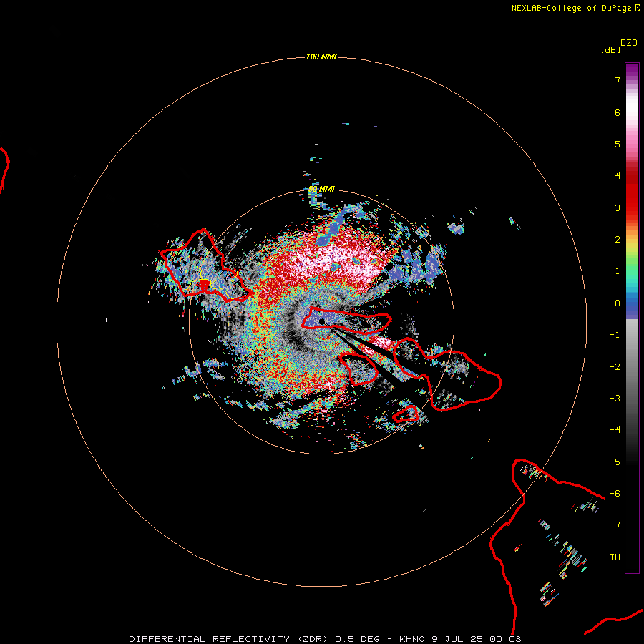Click the -3 value on the scale
Image resolution: width=644 pixels, height=644 pixels.
tap(615, 399)
